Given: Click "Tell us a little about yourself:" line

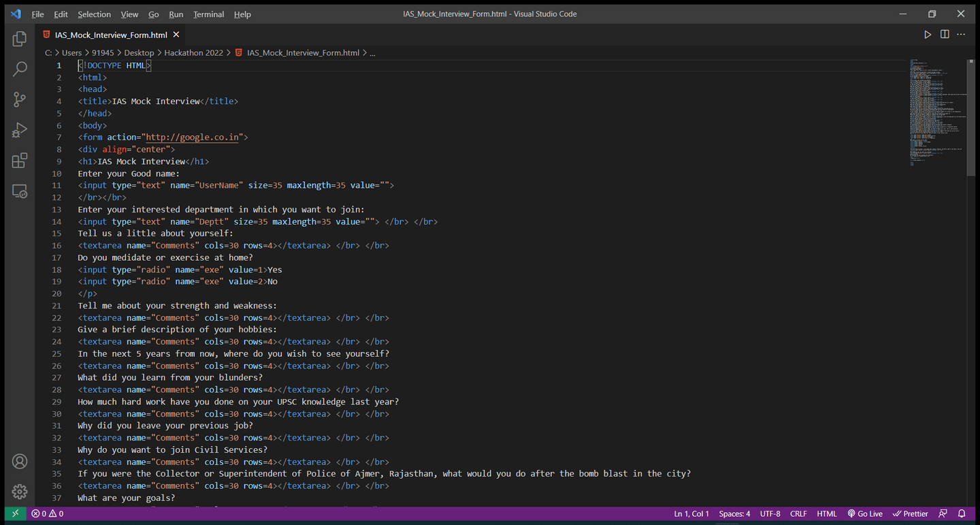Looking at the screenshot, I should (156, 234).
